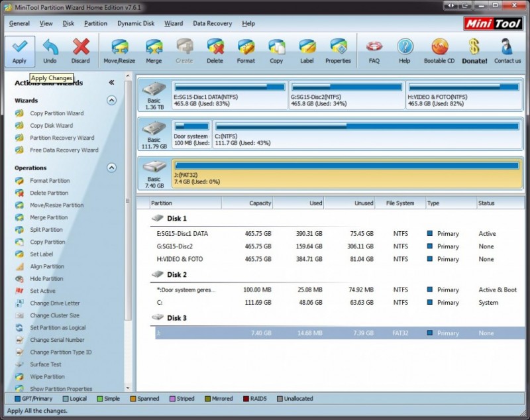Collapse the Operations section
Screen dimensions: 530x420
pos(111,168)
